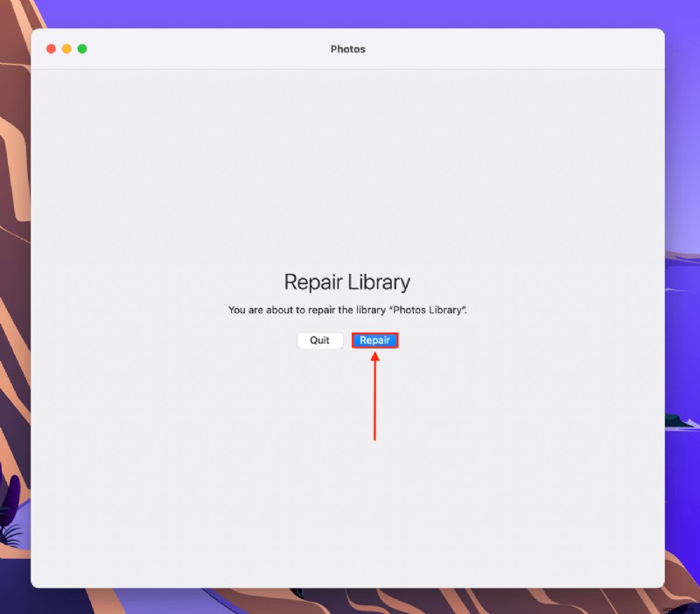Click the Photos title in the title bar
The height and width of the screenshot is (614, 700).
coord(347,50)
